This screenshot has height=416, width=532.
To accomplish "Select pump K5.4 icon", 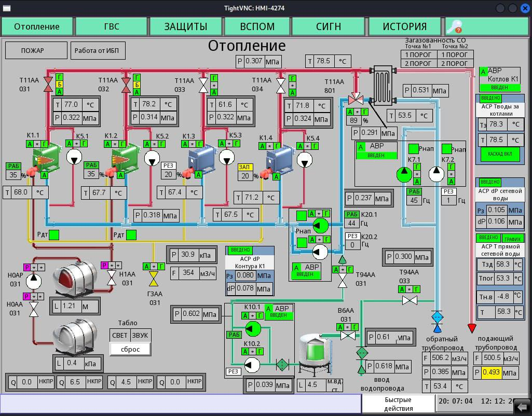I will pyautogui.click(x=305, y=160).
